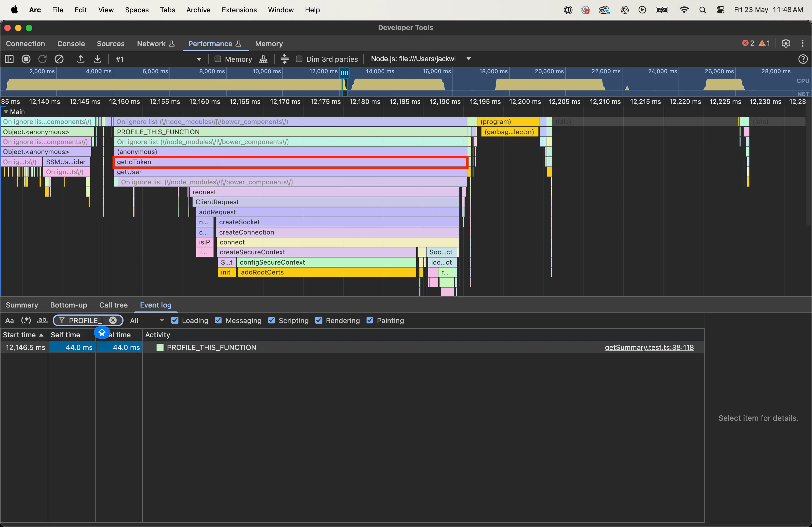Image resolution: width=812 pixels, height=527 pixels.
Task: Open the Summary tab
Action: pyautogui.click(x=22, y=305)
